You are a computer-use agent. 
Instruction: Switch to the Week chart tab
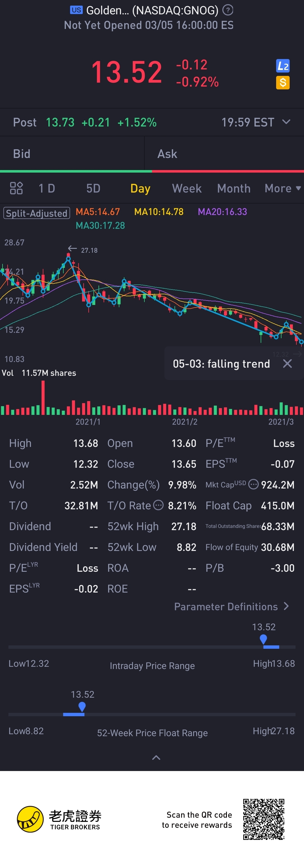[187, 188]
